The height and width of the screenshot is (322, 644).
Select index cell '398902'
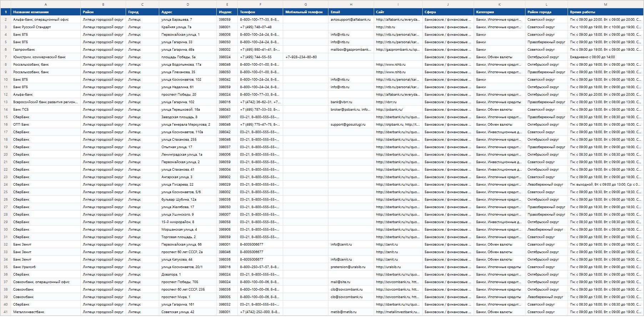click(x=227, y=177)
